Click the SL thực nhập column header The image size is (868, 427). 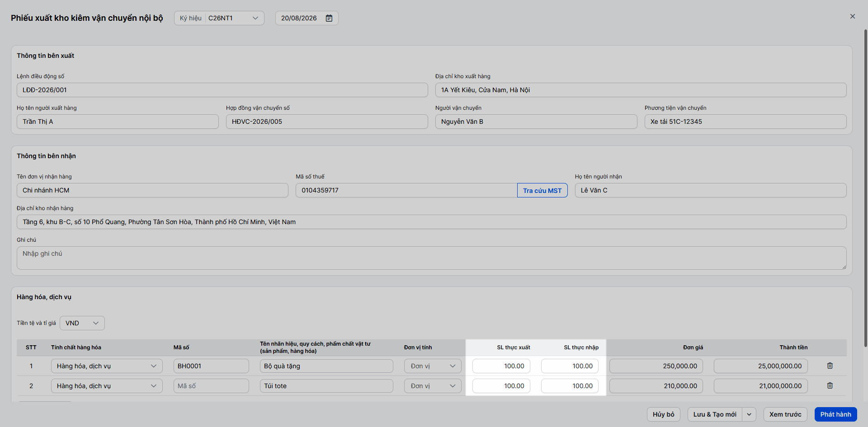pyautogui.click(x=581, y=347)
